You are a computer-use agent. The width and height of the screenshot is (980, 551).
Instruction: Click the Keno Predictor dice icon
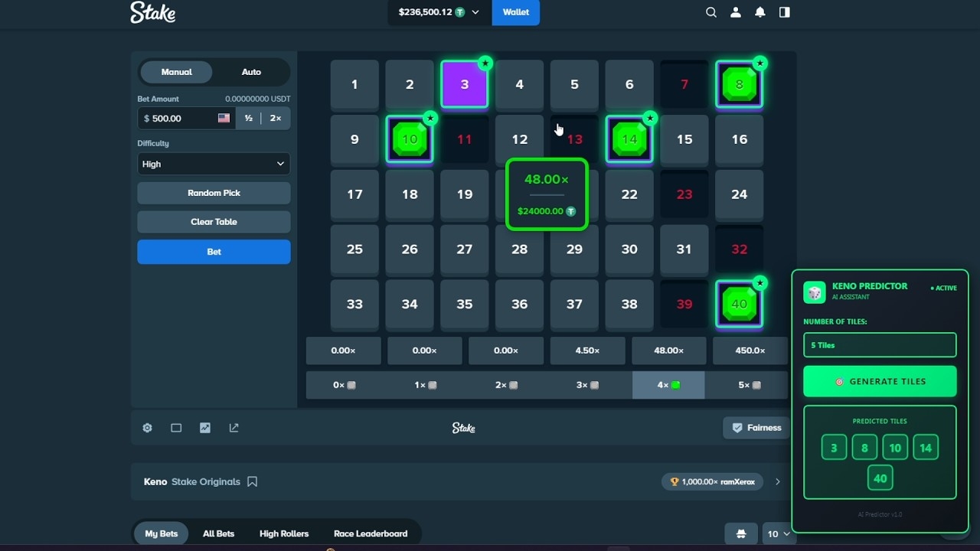(x=814, y=292)
